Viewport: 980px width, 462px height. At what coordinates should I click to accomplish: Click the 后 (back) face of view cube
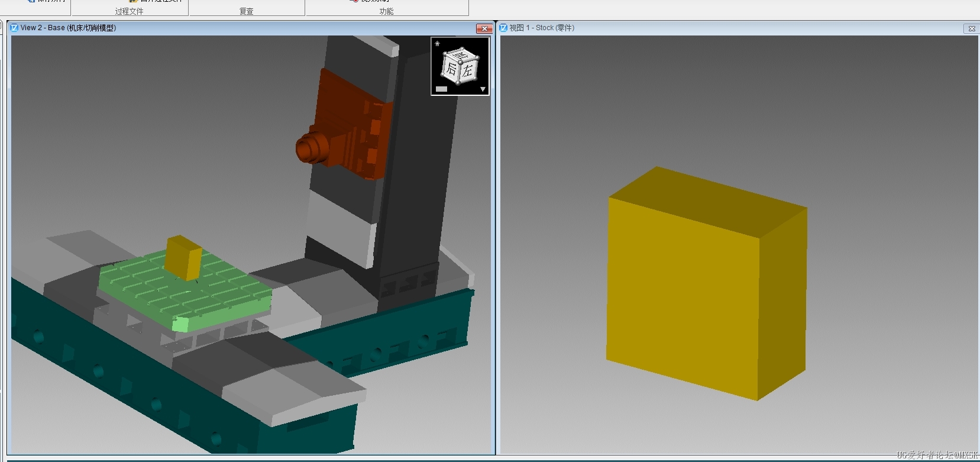coord(451,69)
